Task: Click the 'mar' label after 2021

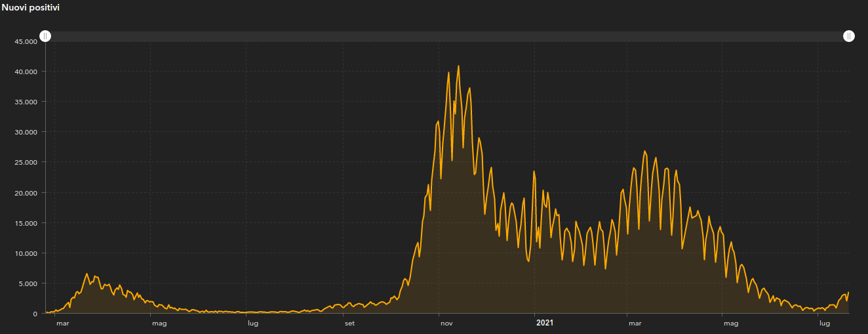Action: pos(635,323)
